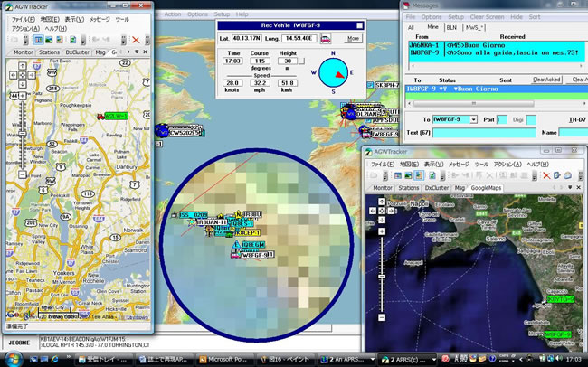Zoom out on right satellite map

click(x=382, y=317)
